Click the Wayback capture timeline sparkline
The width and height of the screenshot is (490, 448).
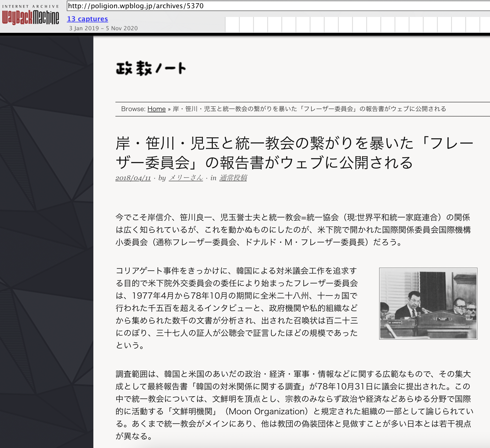[x=358, y=25]
